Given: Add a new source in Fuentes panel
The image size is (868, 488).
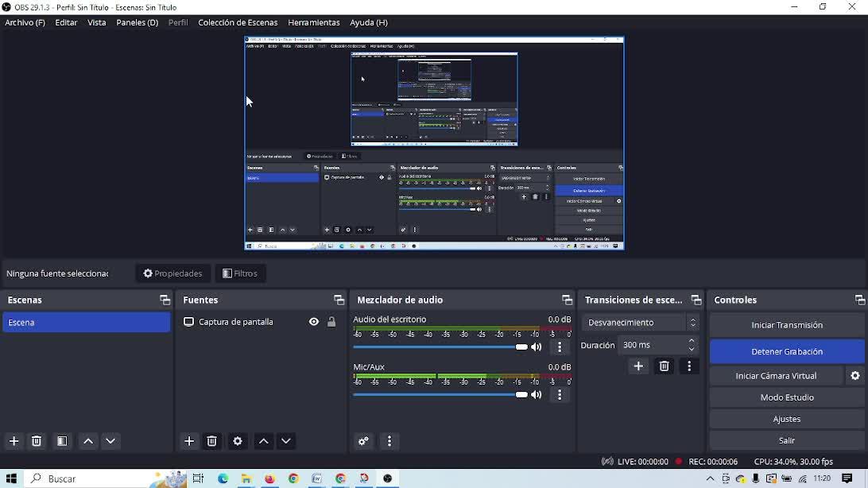Looking at the screenshot, I should [x=189, y=441].
